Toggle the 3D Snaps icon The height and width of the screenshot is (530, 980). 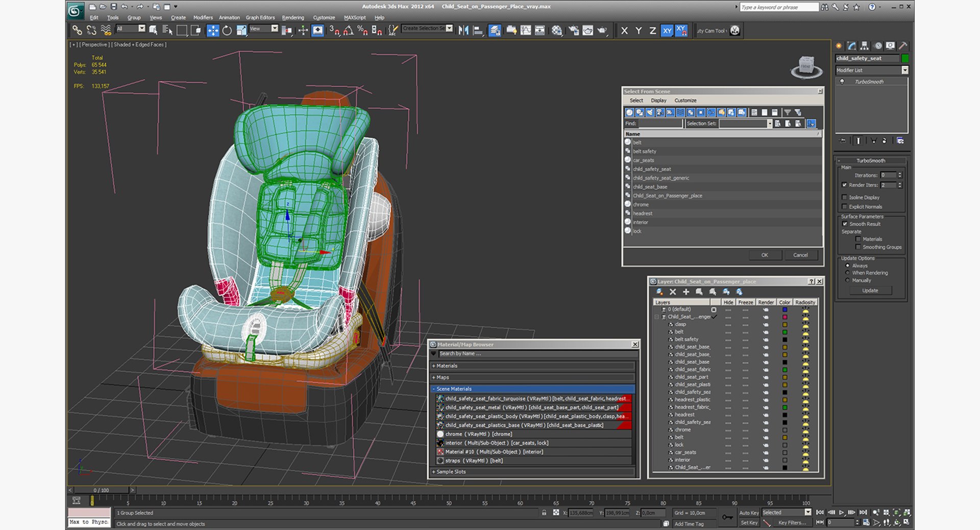pos(334,31)
